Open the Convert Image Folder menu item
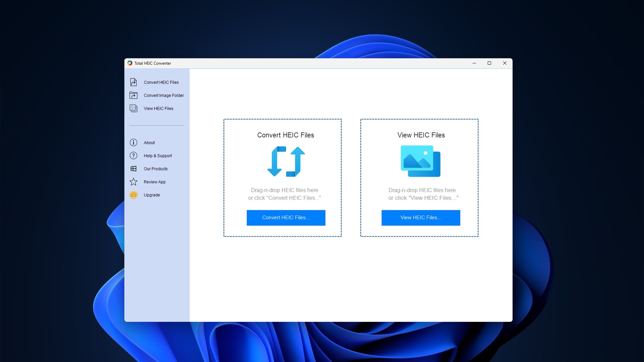 pos(164,96)
